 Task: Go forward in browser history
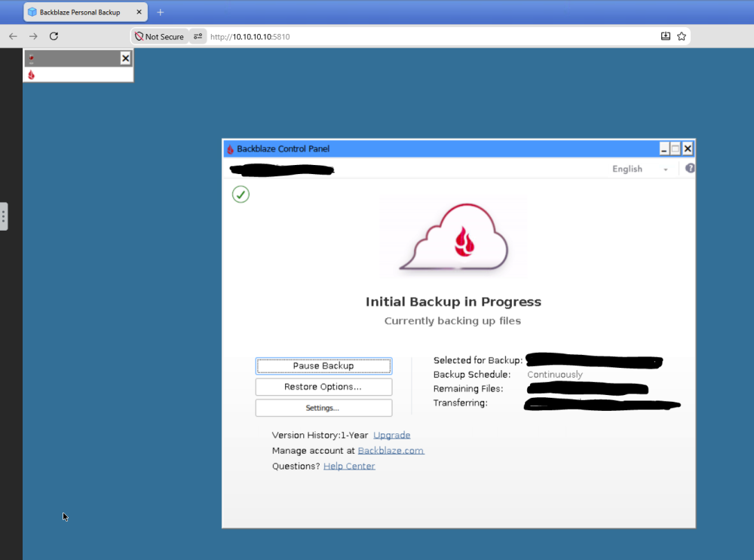point(33,36)
